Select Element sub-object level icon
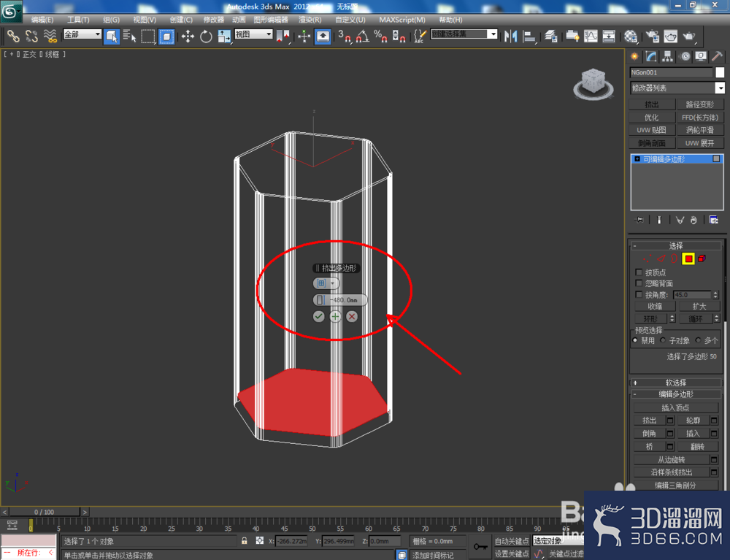730x560 pixels. [x=702, y=258]
